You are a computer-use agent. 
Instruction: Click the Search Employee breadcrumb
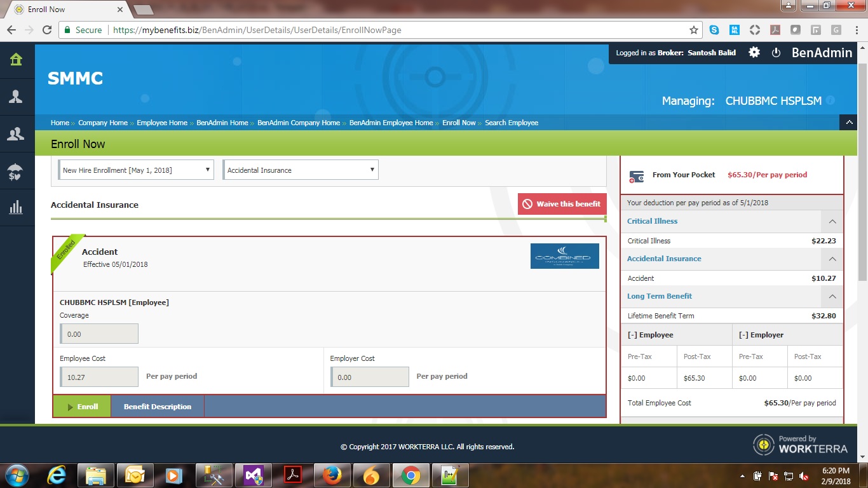[x=512, y=123]
